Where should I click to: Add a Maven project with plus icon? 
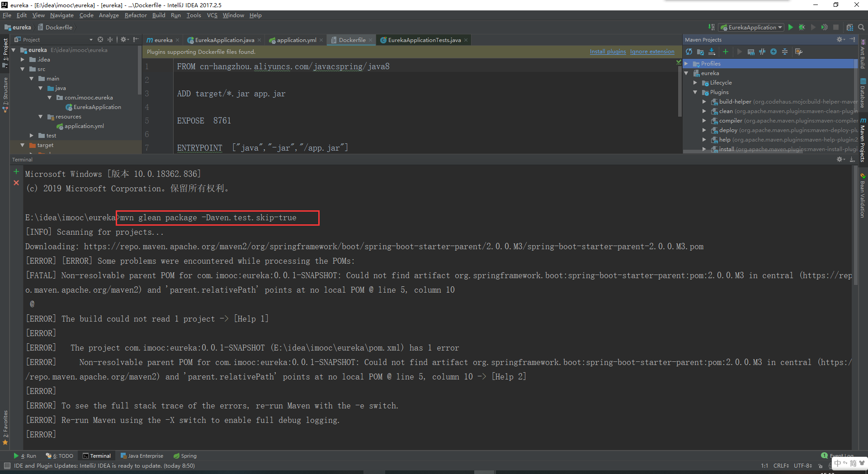point(726,52)
